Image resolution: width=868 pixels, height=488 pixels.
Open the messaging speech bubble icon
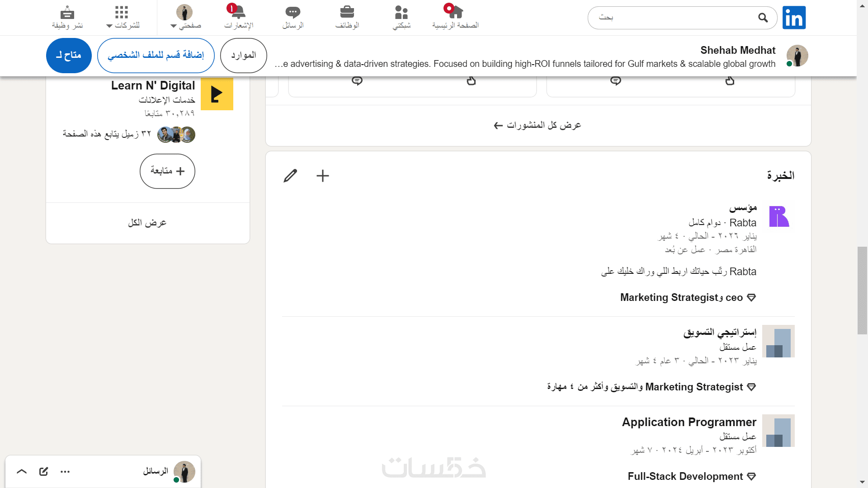pyautogui.click(x=292, y=12)
